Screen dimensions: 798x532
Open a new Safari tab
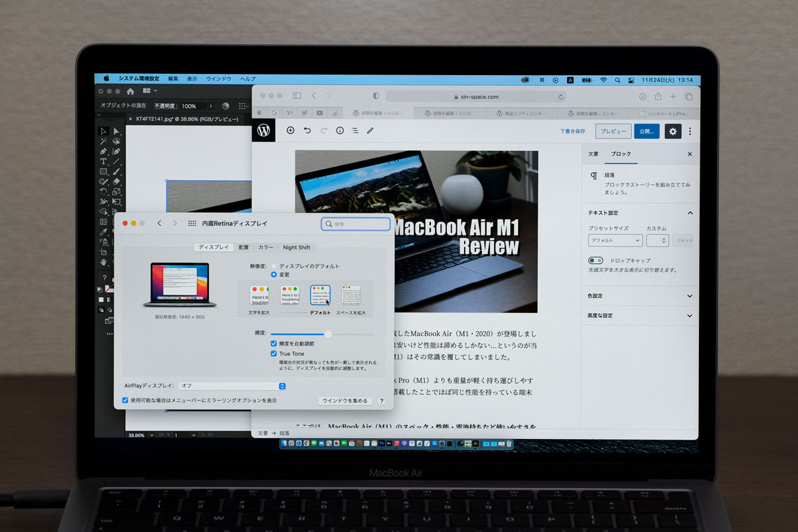(673, 96)
